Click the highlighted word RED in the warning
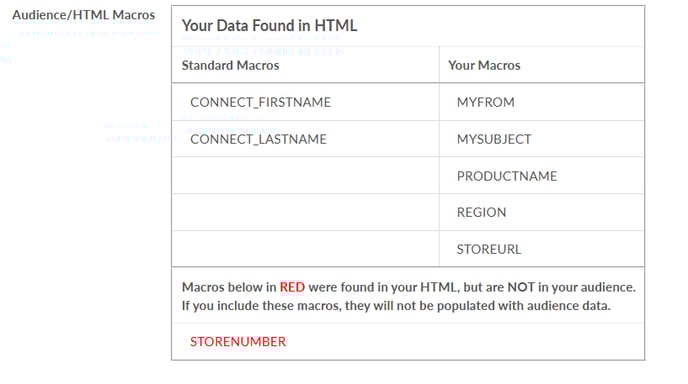The width and height of the screenshot is (688, 384). [292, 287]
